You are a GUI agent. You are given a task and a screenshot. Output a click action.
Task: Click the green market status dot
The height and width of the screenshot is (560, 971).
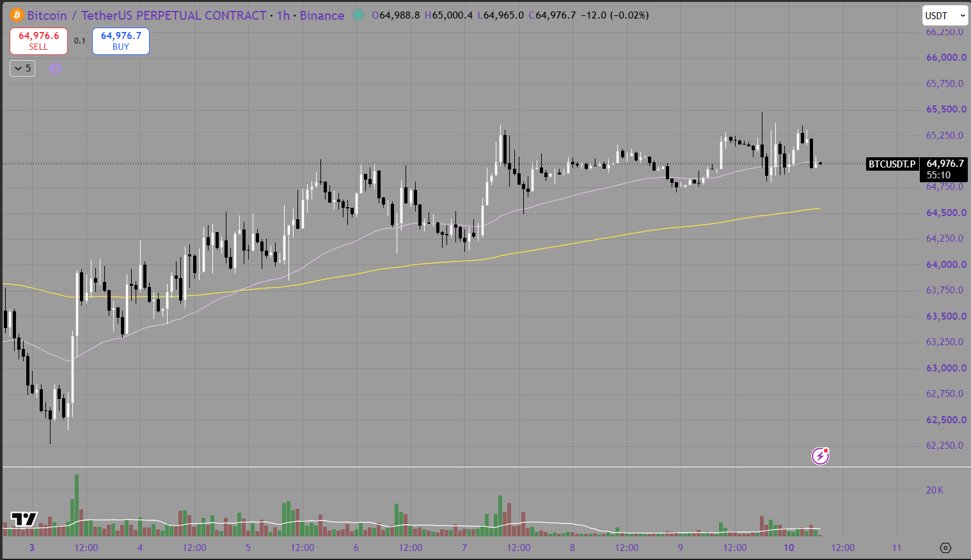coord(358,15)
